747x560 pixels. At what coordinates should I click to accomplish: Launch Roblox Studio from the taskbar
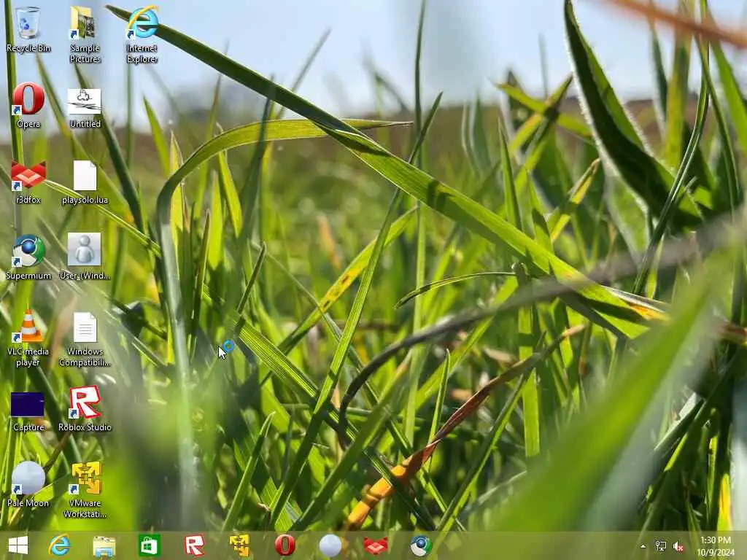point(194,545)
